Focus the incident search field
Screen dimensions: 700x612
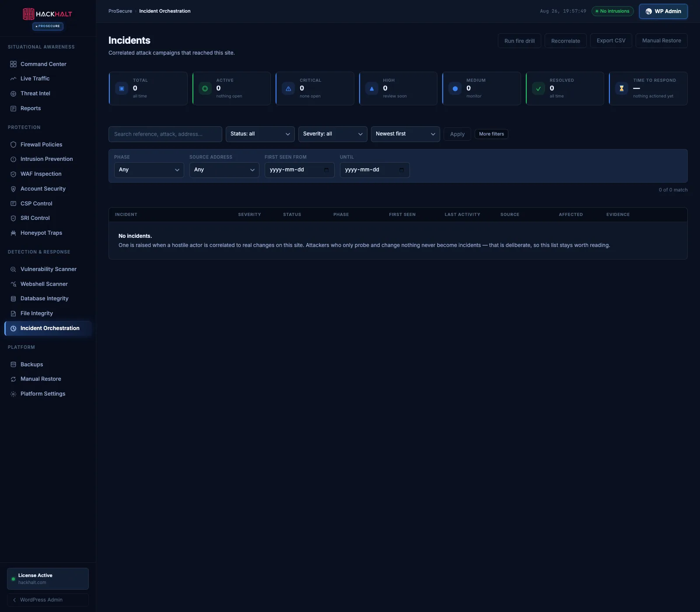165,134
